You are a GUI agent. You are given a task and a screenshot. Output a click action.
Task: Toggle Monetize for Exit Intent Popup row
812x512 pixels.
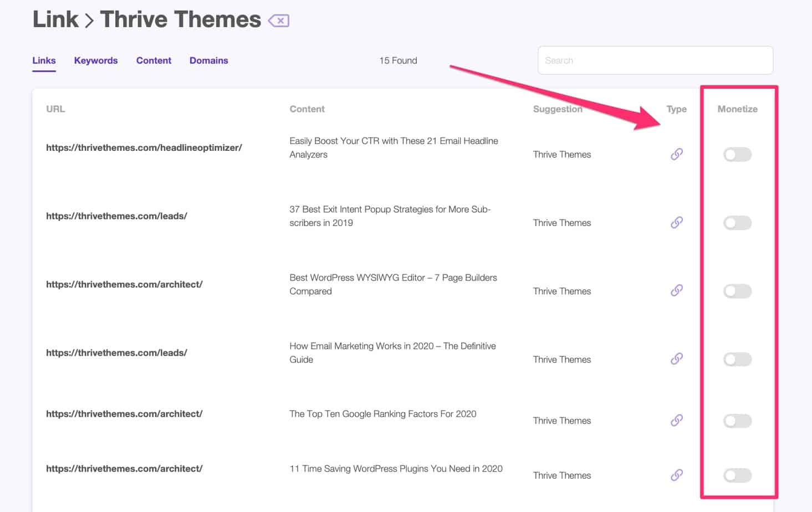[x=737, y=223]
